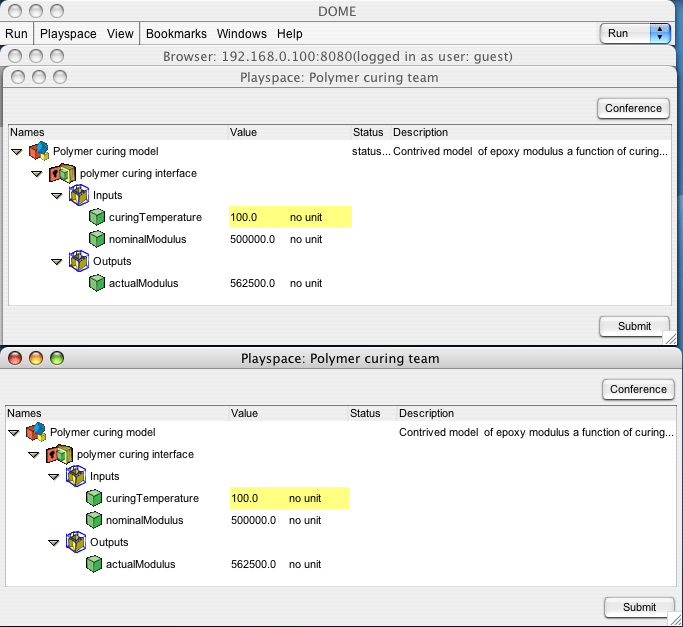This screenshot has width=683, height=627.
Task: Click the Names column header in upper playspace
Action: click(118, 132)
